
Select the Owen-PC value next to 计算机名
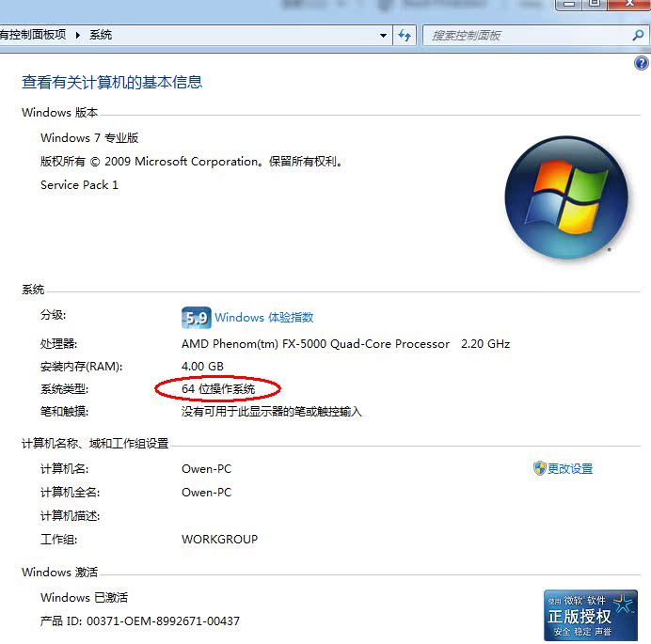click(206, 469)
